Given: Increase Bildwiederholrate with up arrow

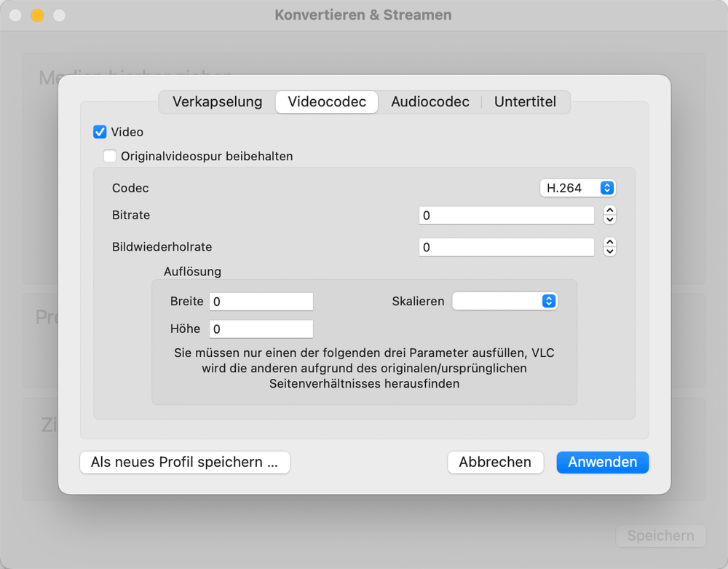Looking at the screenshot, I should pos(610,243).
